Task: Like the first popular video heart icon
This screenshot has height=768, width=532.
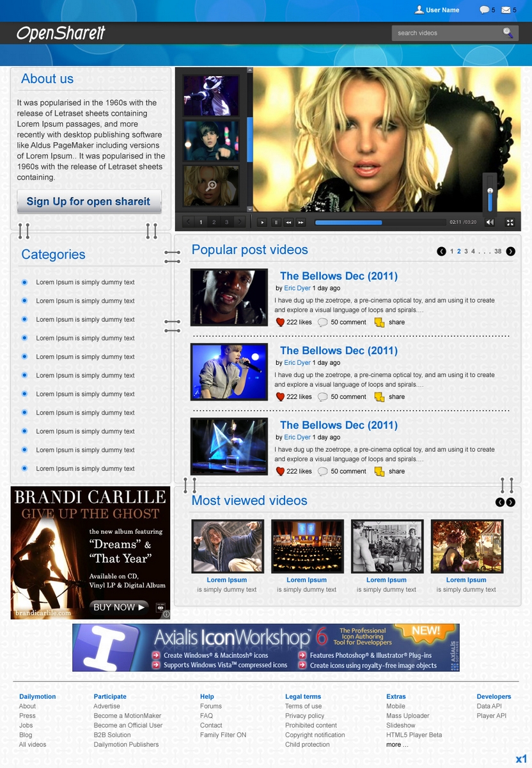Action: (x=280, y=322)
